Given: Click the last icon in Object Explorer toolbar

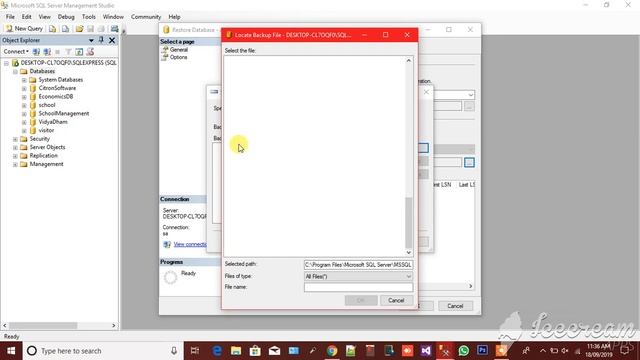Looking at the screenshot, I should (x=90, y=51).
